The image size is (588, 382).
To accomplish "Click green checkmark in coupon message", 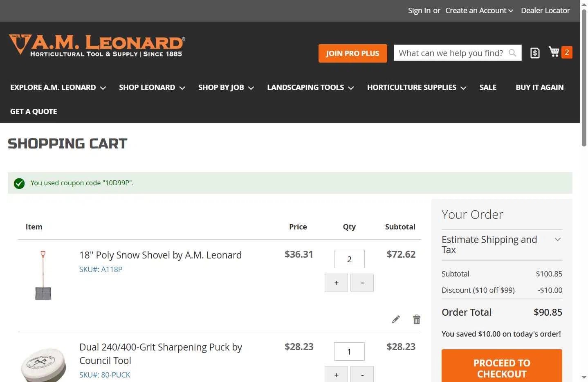I will click(19, 183).
